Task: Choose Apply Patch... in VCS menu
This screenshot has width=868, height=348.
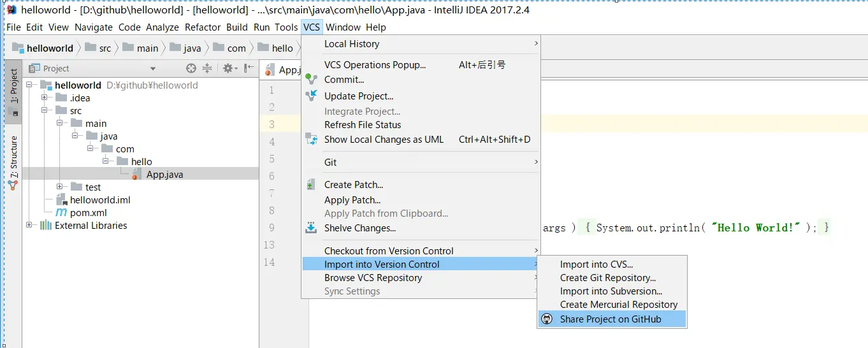Action: (x=421, y=199)
